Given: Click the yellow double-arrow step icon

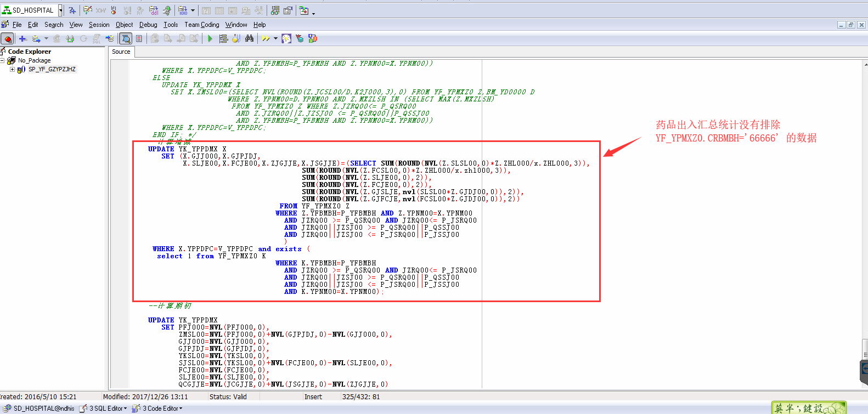Looking at the screenshot, I should coord(266,38).
